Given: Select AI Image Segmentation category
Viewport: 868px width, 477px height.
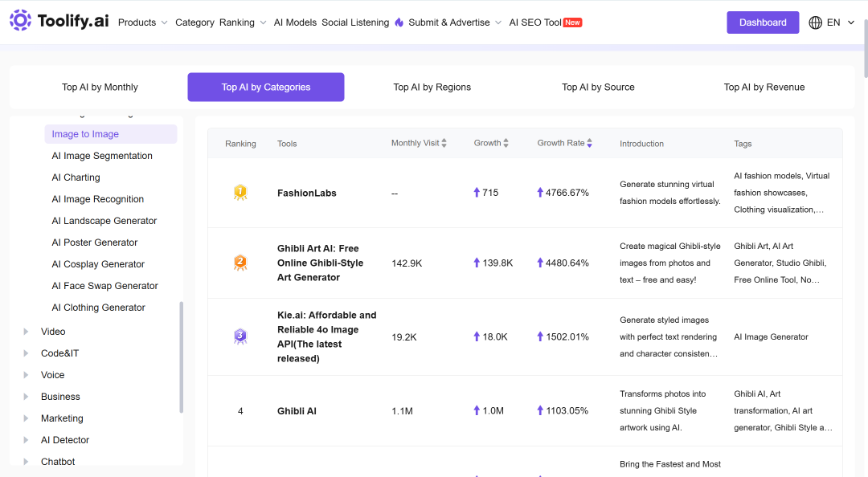Looking at the screenshot, I should pyautogui.click(x=102, y=156).
